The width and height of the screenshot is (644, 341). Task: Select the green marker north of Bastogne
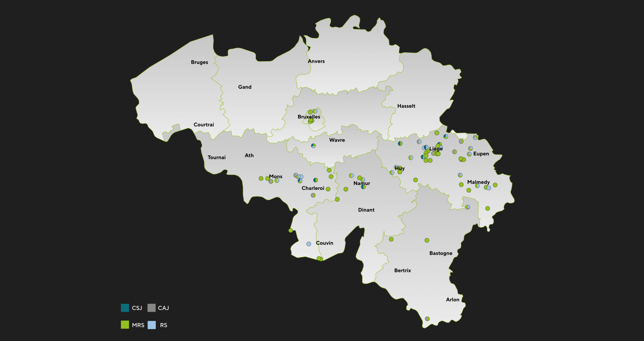click(427, 240)
